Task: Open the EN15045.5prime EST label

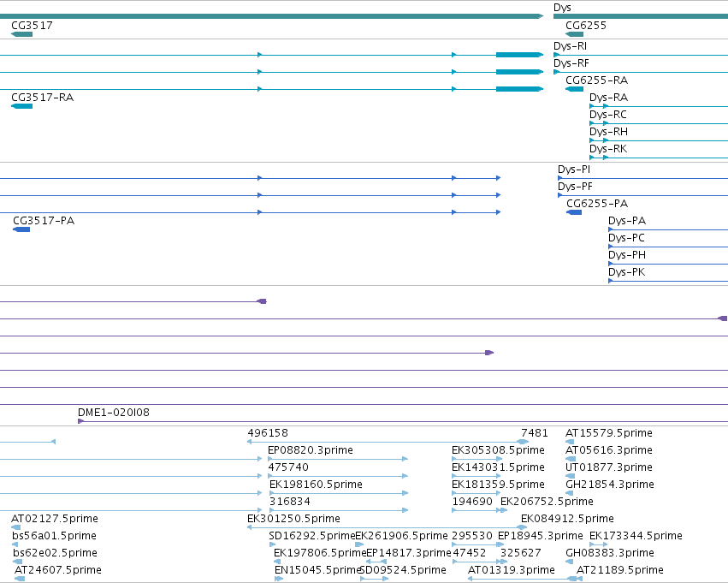Action: coord(317,570)
